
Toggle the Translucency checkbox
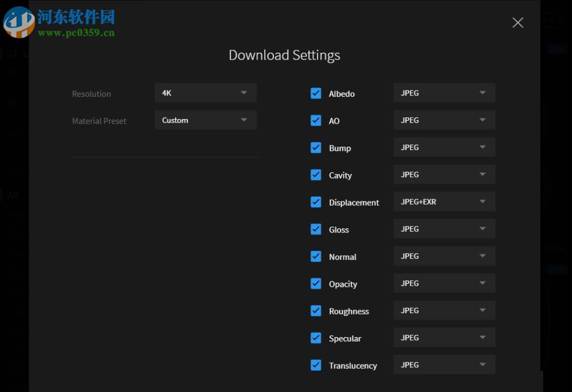tap(316, 365)
